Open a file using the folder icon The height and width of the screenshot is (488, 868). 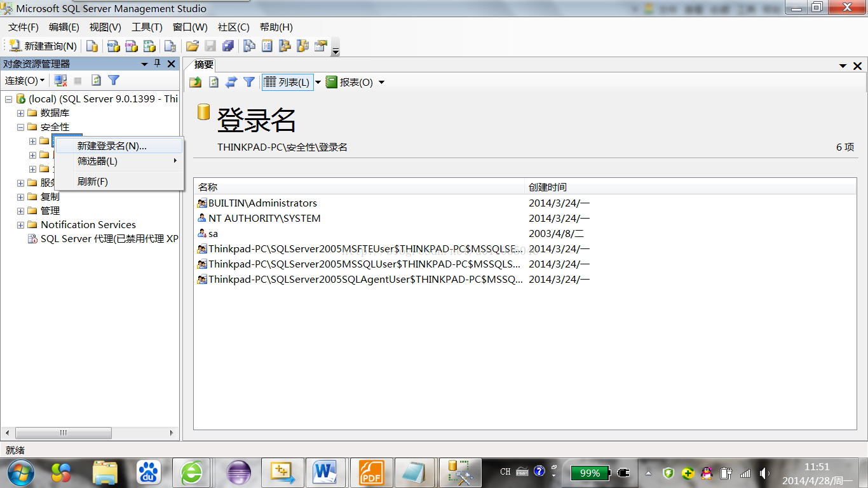192,46
